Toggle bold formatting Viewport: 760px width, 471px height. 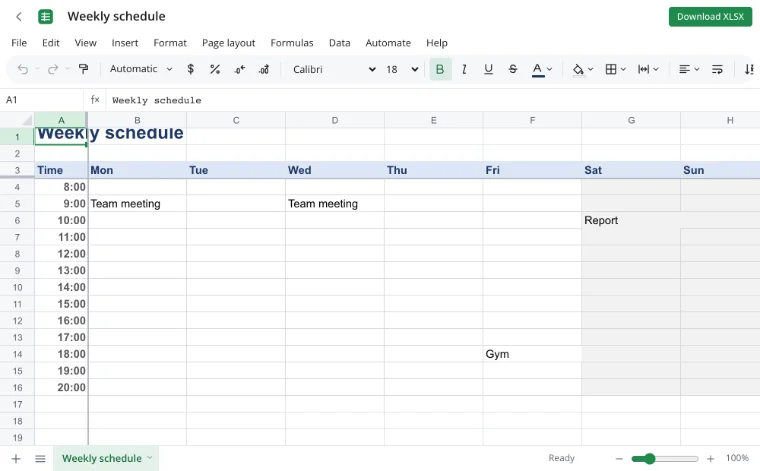(x=440, y=69)
